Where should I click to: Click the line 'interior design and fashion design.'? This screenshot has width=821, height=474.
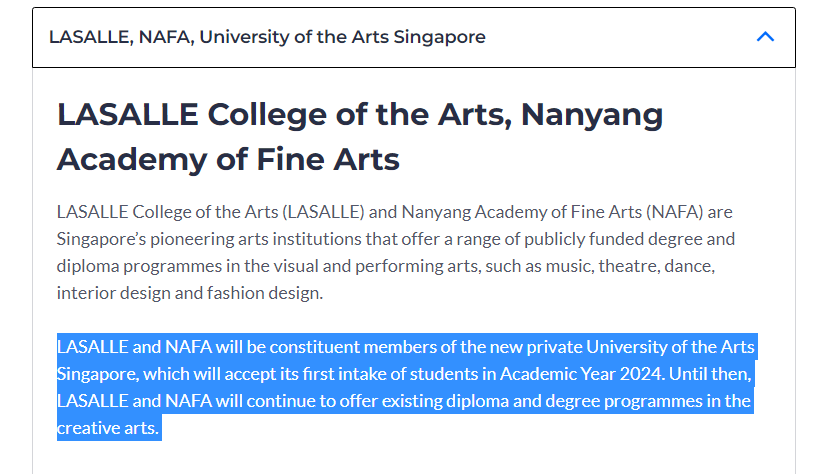coord(190,293)
